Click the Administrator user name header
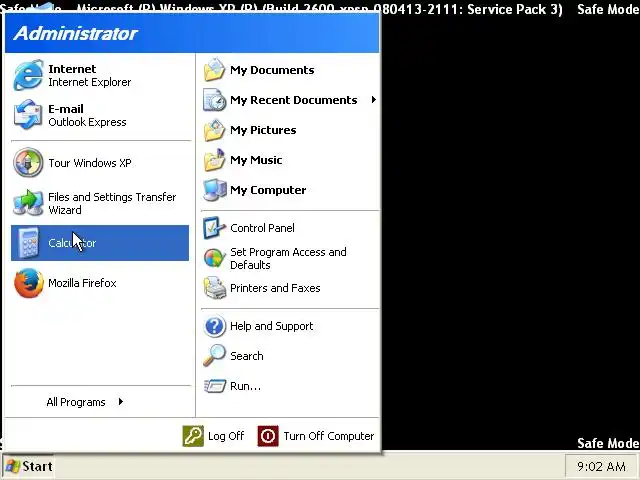 click(x=76, y=33)
